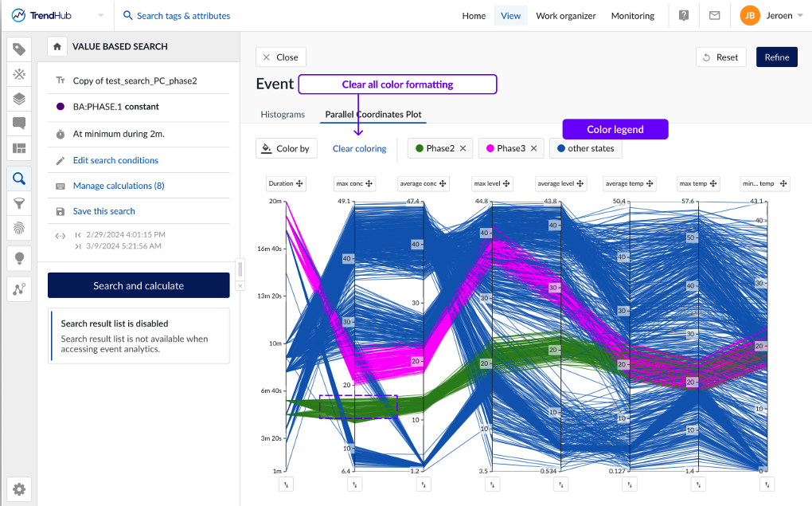The height and width of the screenshot is (506, 812).
Task: Click the layers stack sidebar icon
Action: (19, 99)
